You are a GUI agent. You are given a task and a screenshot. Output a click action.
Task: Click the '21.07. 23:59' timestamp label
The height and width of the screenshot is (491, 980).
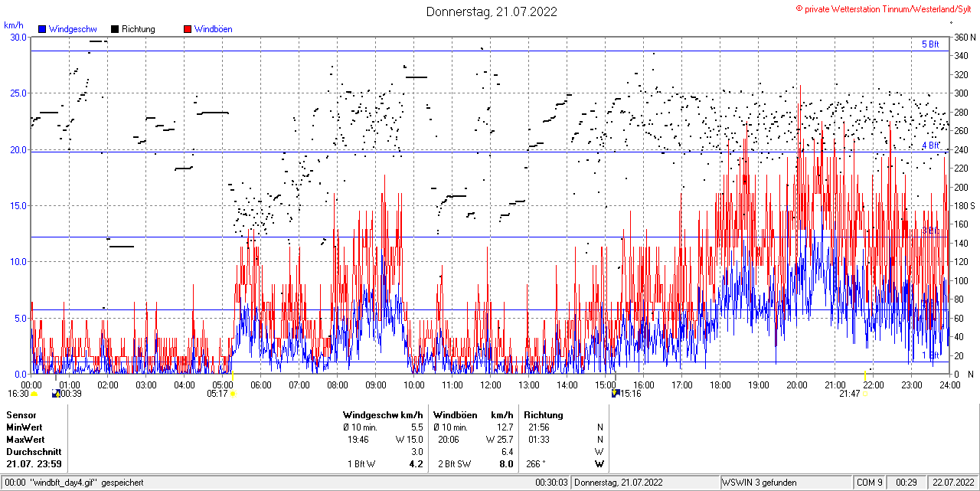tap(34, 464)
